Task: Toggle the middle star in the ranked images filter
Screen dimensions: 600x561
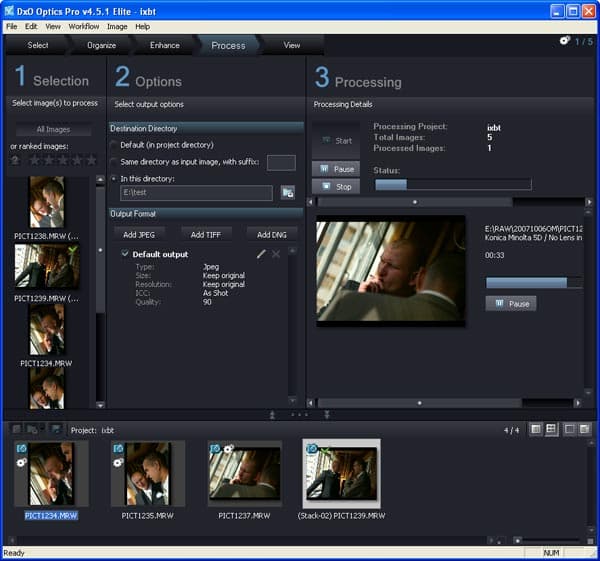Action: [x=63, y=160]
